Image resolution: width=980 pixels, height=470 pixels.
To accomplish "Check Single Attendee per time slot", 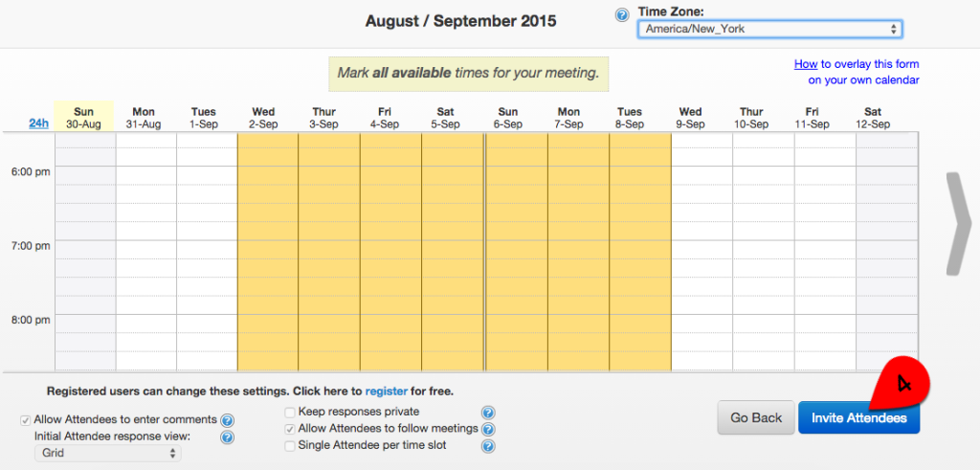I will pos(290,446).
